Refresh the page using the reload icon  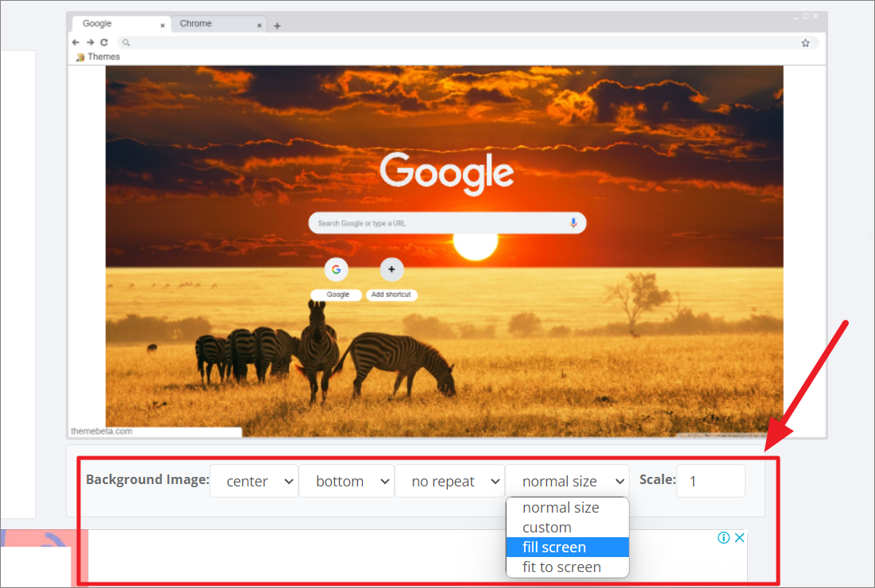click(x=102, y=42)
